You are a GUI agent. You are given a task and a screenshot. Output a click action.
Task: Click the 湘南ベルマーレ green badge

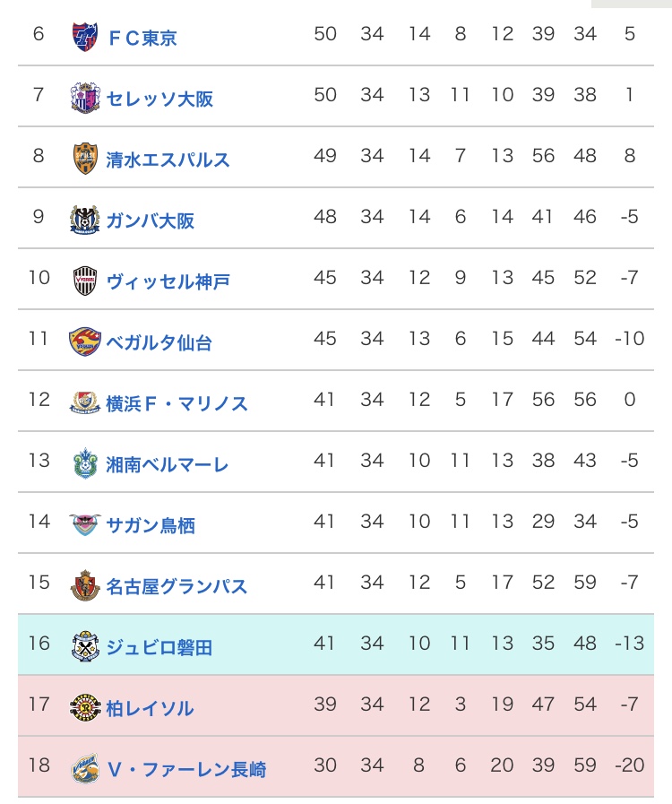point(85,463)
